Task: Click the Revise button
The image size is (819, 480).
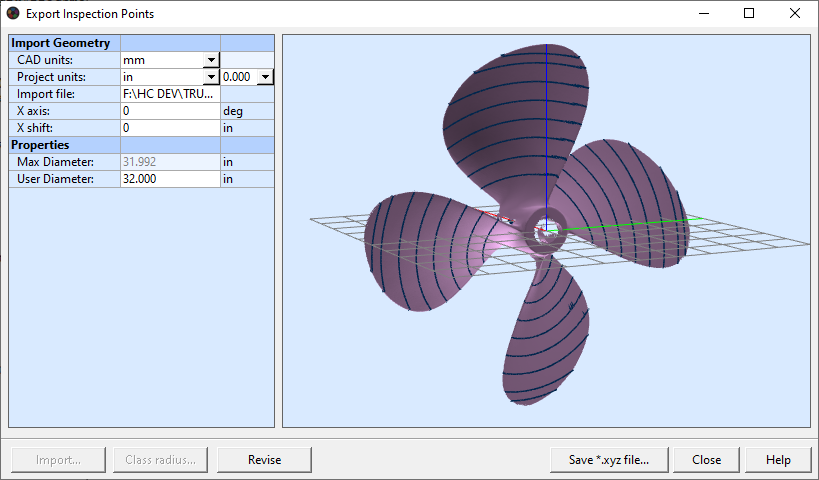Action: [x=264, y=460]
